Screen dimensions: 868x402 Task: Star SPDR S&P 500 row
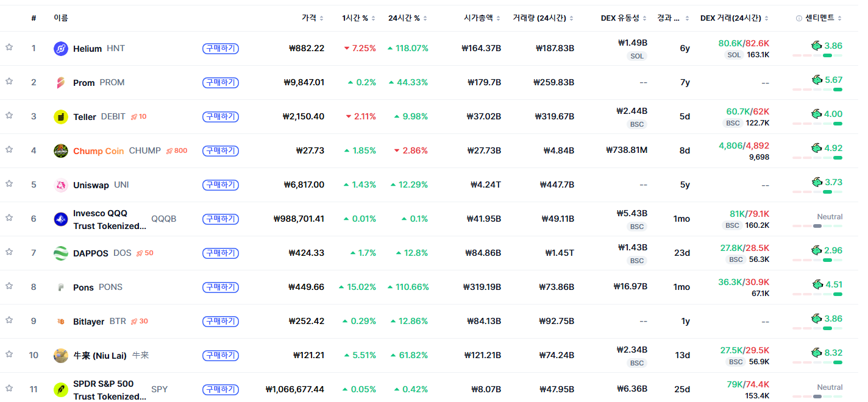click(x=9, y=389)
